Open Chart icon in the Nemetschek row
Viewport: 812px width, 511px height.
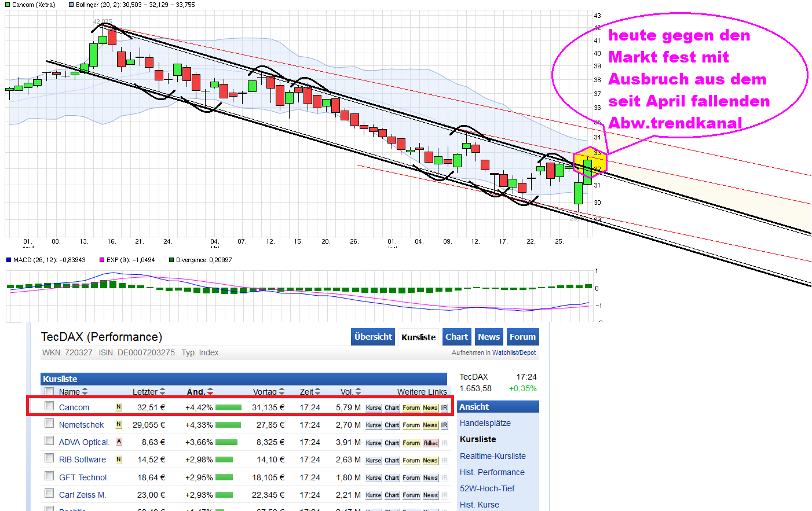click(392, 425)
